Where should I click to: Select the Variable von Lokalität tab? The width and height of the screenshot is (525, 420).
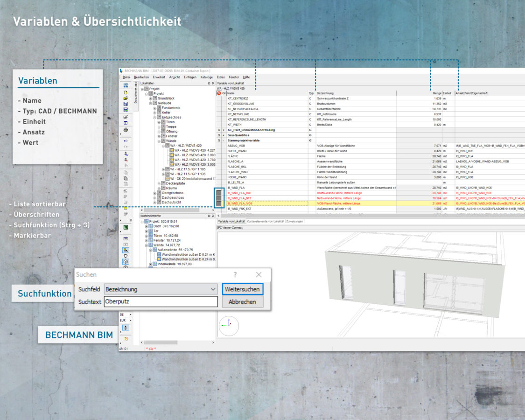coord(231,221)
